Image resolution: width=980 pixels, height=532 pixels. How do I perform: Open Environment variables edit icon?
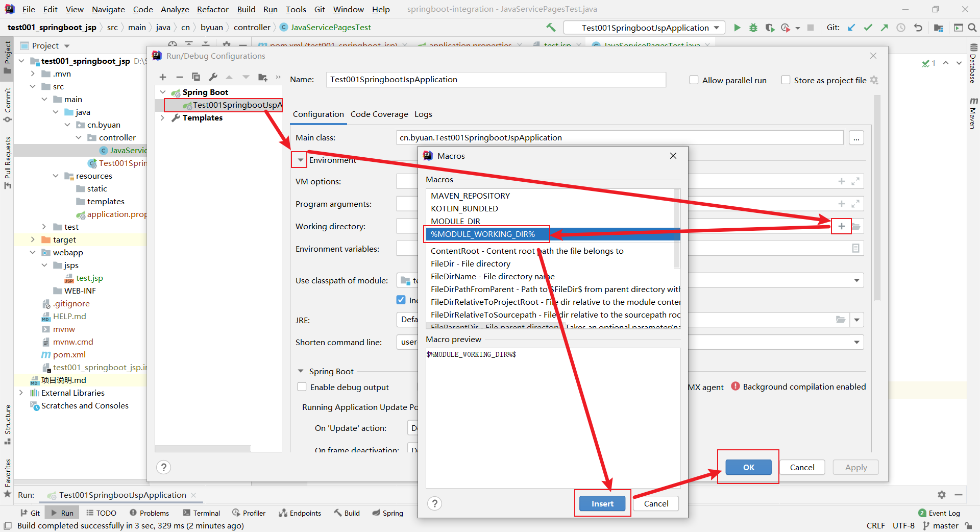coord(856,248)
